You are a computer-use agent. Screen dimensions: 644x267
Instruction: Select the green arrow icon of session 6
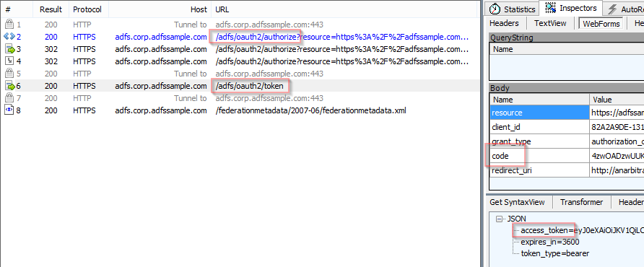pyautogui.click(x=9, y=87)
